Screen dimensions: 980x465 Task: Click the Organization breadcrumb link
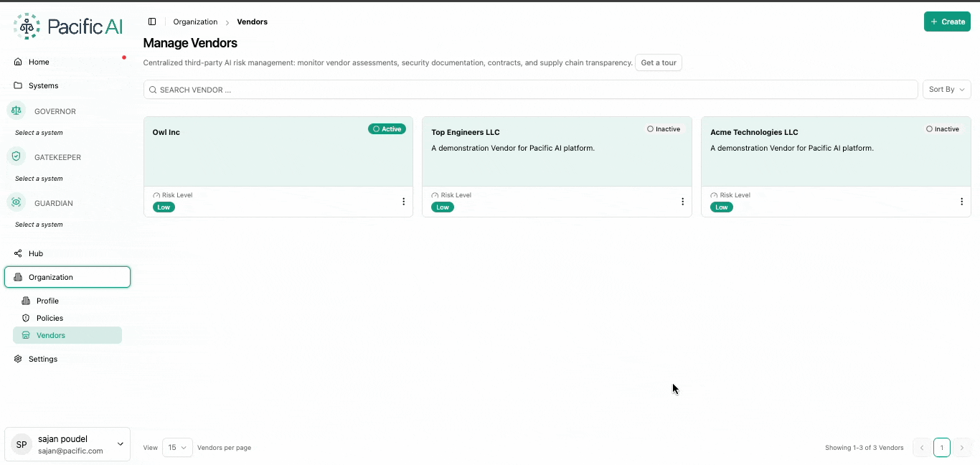195,22
